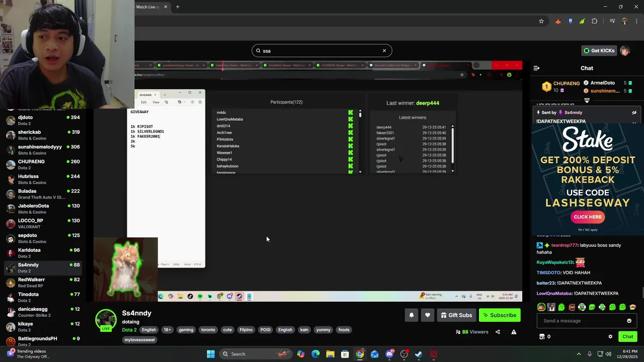Launch Microsoft Edge from taskbar
This screenshot has width=644, height=362.
pyautogui.click(x=315, y=354)
